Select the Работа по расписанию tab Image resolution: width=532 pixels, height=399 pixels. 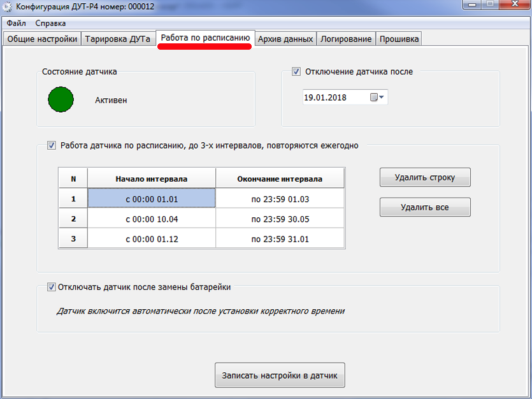click(x=205, y=38)
